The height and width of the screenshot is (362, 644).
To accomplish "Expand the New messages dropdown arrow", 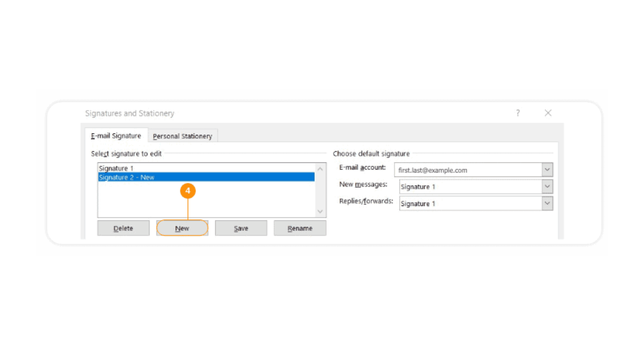I will [x=547, y=186].
